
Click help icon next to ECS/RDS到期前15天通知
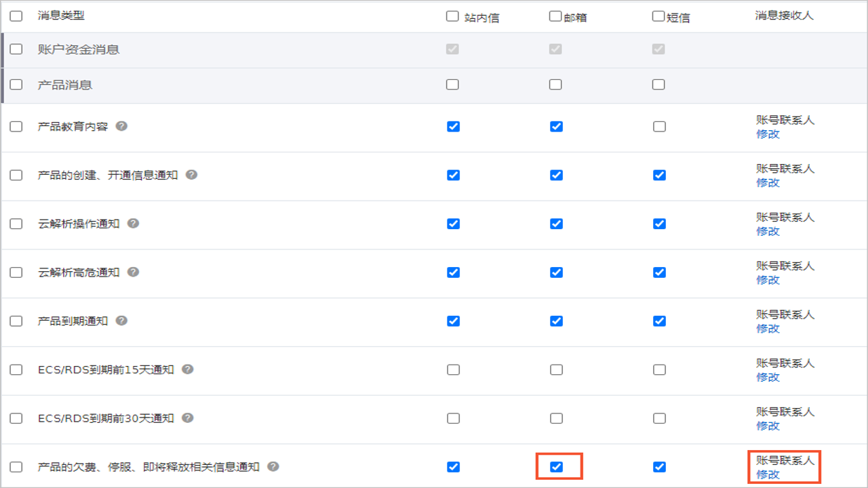(x=188, y=369)
